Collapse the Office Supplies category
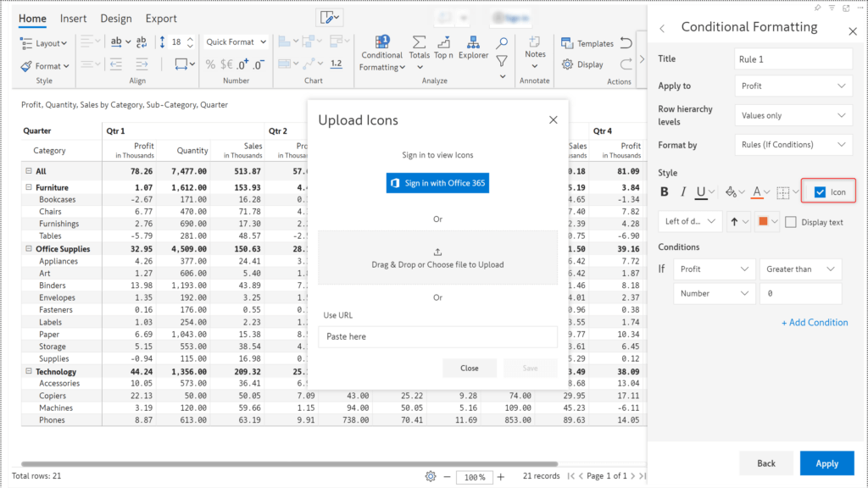The image size is (868, 488). tap(29, 248)
